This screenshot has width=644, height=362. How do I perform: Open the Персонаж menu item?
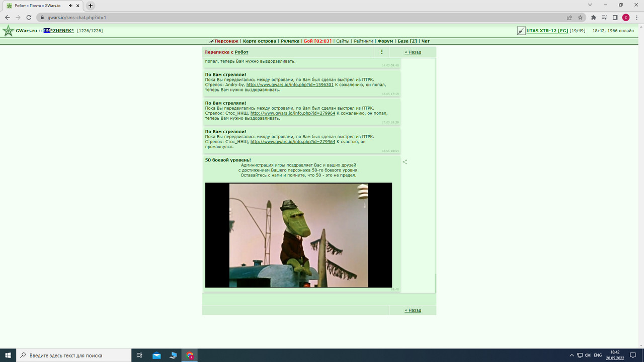coord(226,41)
